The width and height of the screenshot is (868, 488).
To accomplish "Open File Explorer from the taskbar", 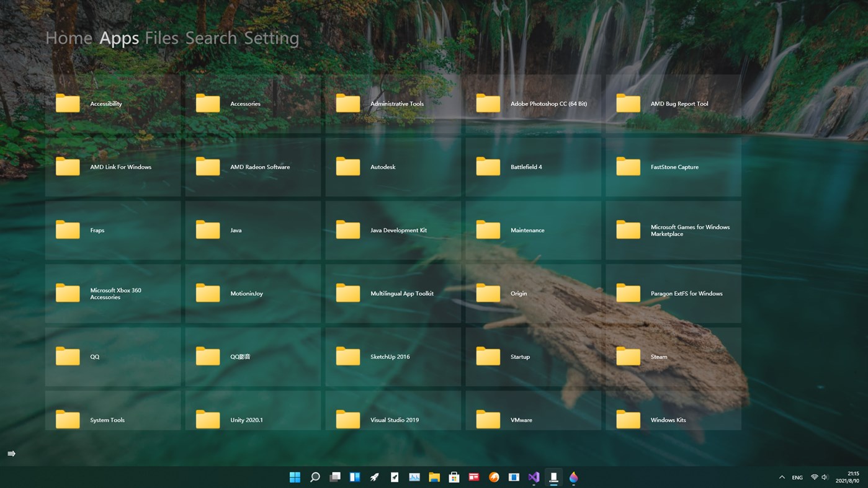I will pyautogui.click(x=434, y=477).
